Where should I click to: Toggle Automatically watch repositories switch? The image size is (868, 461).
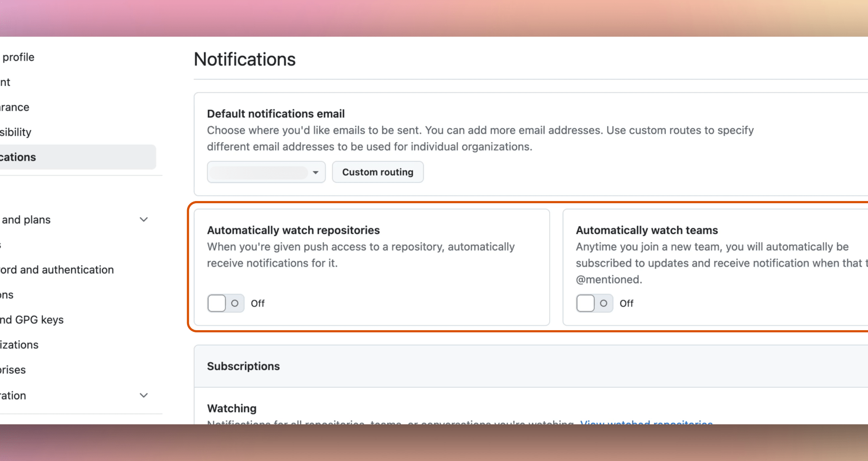click(x=226, y=303)
